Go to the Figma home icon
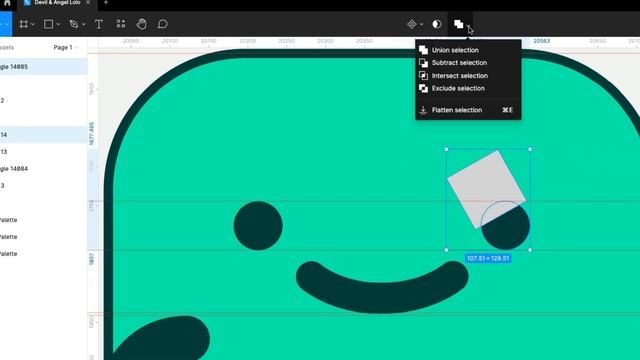The width and height of the screenshot is (640, 360). pyautogui.click(x=7, y=3)
